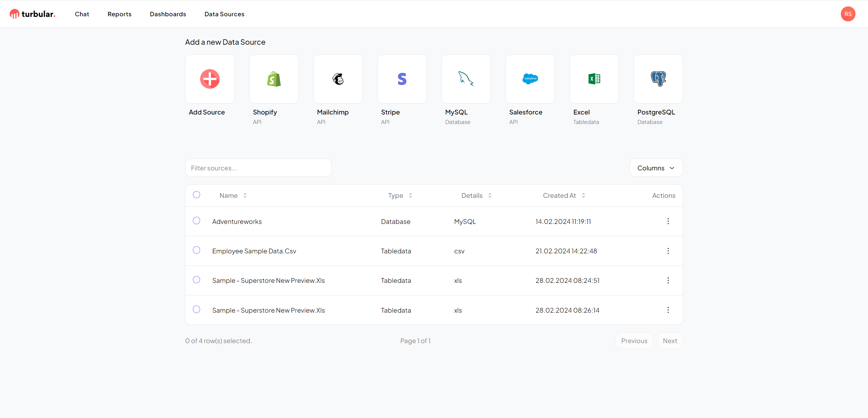The image size is (868, 418).
Task: Go to the Chat tab
Action: point(82,14)
